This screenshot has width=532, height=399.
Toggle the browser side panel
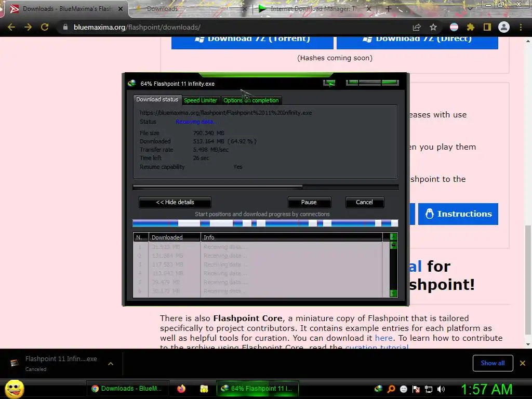pos(487,27)
